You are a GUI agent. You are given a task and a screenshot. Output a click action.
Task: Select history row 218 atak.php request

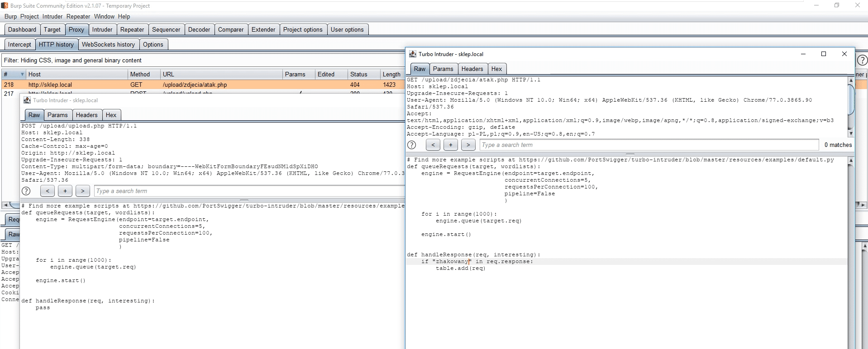(x=203, y=85)
